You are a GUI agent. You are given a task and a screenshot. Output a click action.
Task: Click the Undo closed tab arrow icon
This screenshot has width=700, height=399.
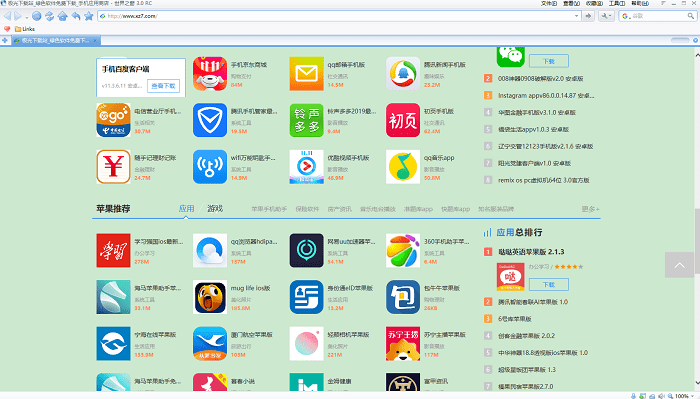click(76, 16)
